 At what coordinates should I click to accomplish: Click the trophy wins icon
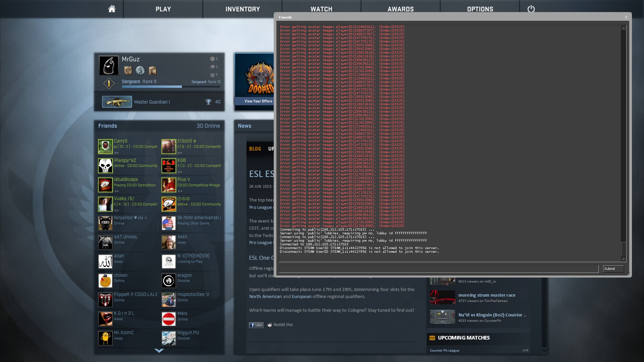208,102
